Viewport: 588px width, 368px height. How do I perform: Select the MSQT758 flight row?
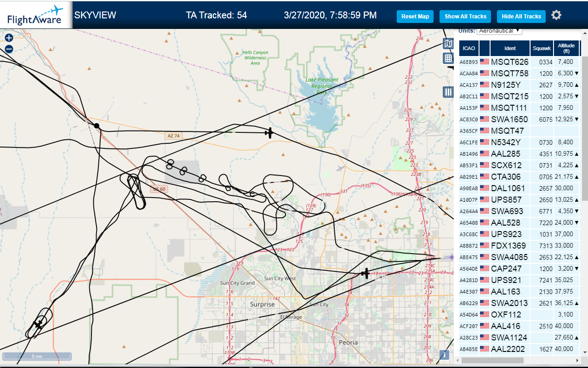(x=519, y=73)
